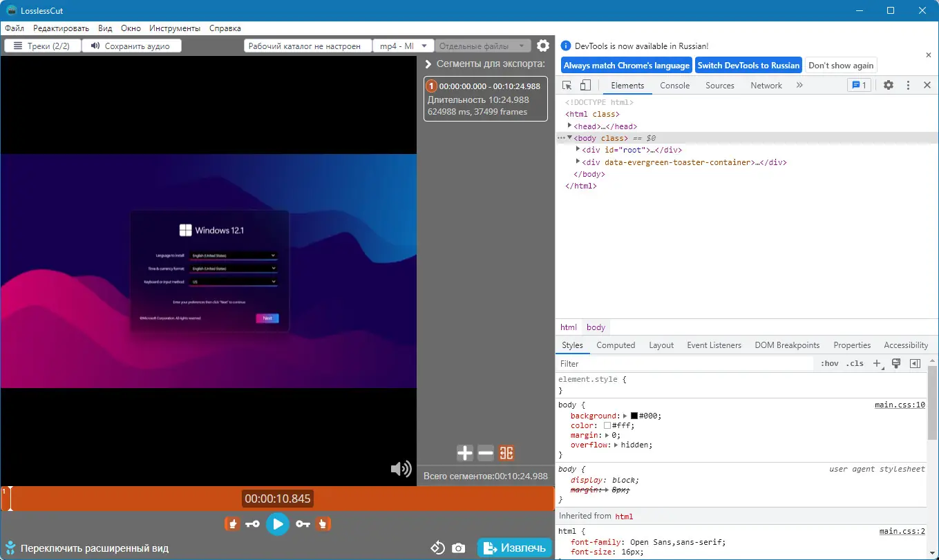The height and width of the screenshot is (560, 939).
Task: Collapse the body element node
Action: 570,137
